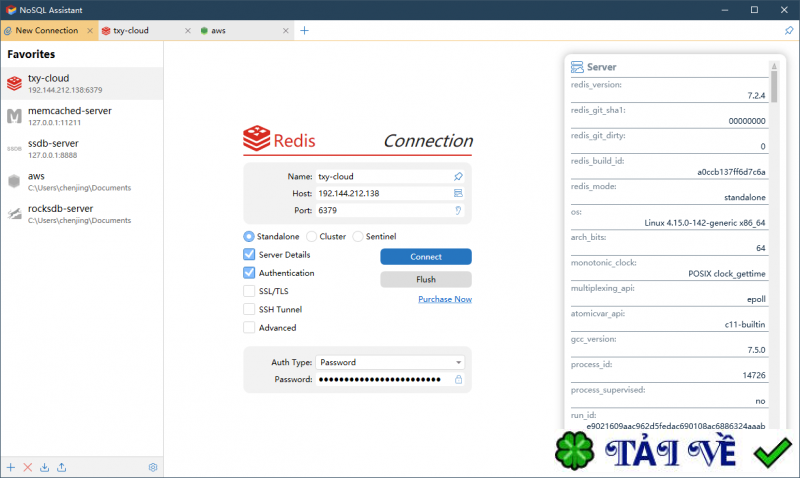Select the Sentinel radio button
Image resolution: width=800 pixels, height=478 pixels.
point(358,237)
